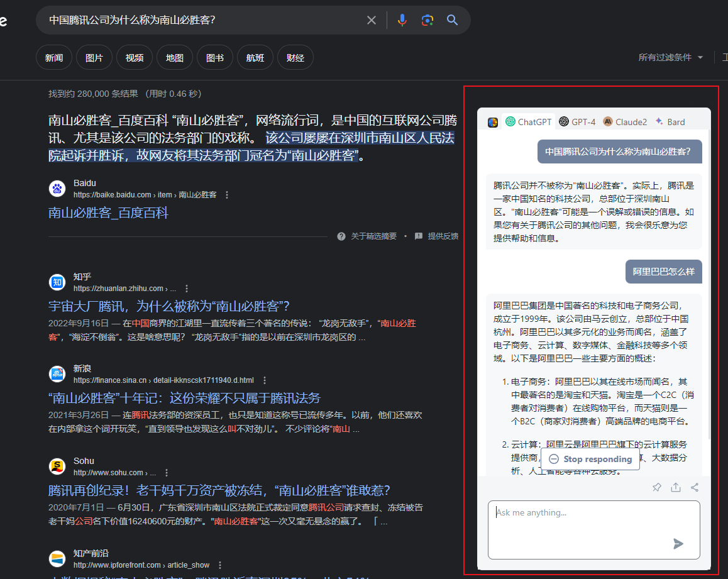This screenshot has width=728, height=579.
Task: Focus the Ask me anything input box
Action: click(x=594, y=530)
